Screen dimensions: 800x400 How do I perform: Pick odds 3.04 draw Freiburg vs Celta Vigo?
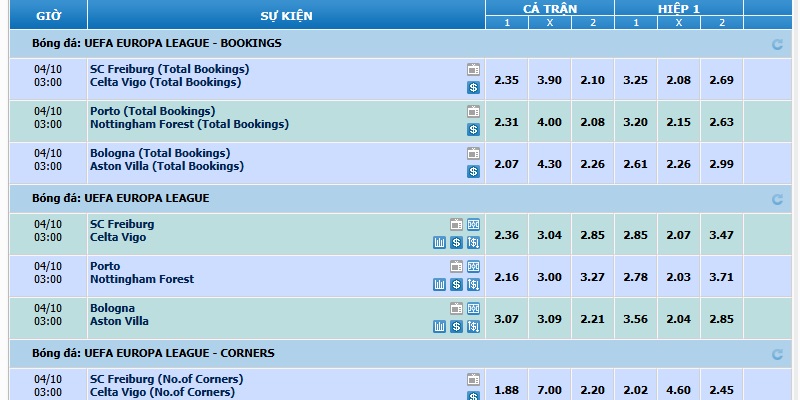(x=549, y=235)
